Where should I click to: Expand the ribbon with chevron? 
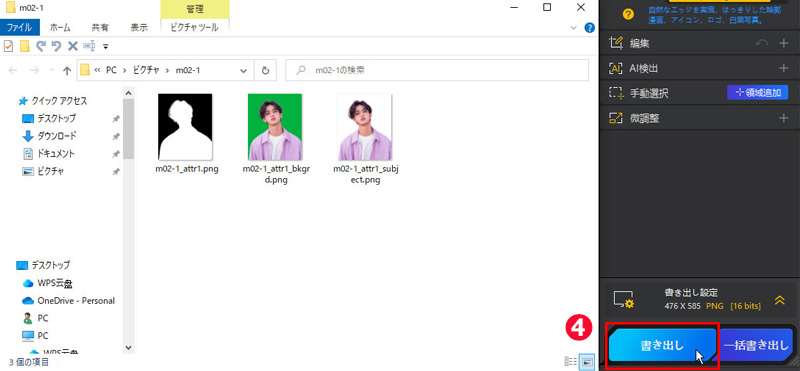pos(573,28)
